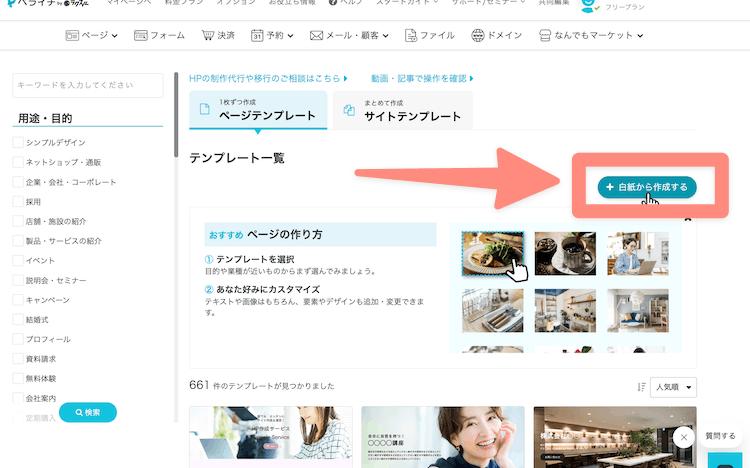Click the 検索 search button

(88, 412)
